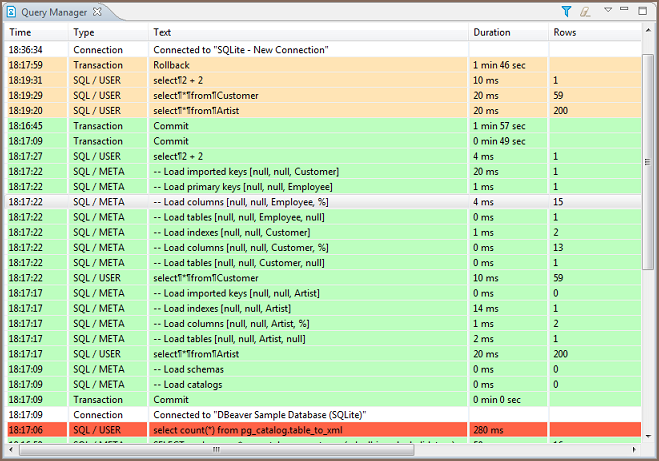Close the Query Manager tab
This screenshot has height=461, width=659.
(97, 12)
